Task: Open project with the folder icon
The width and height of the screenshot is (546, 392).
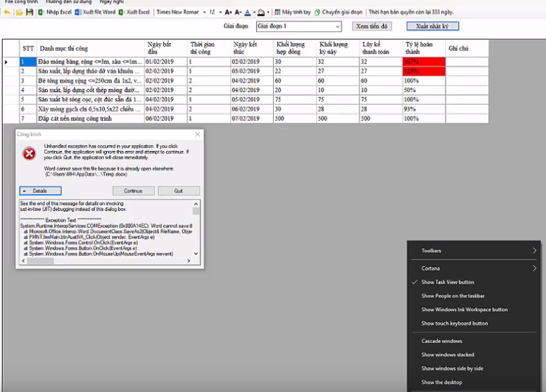Action: point(20,12)
